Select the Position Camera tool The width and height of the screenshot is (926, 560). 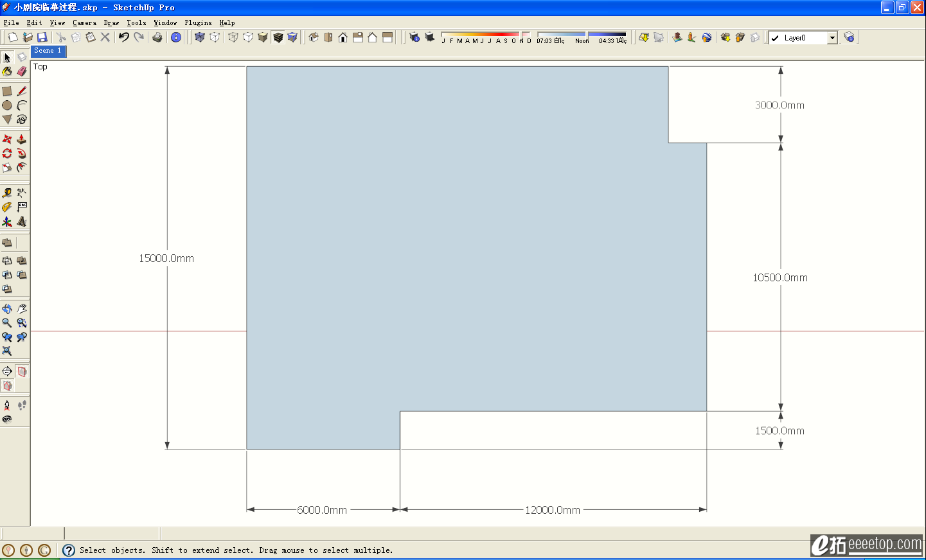(7, 405)
